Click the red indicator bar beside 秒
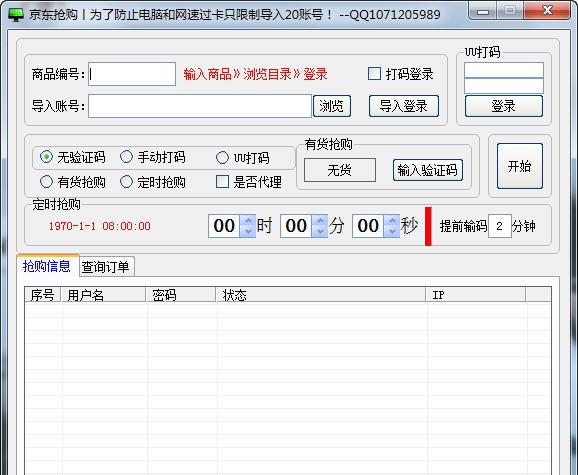 tap(428, 226)
